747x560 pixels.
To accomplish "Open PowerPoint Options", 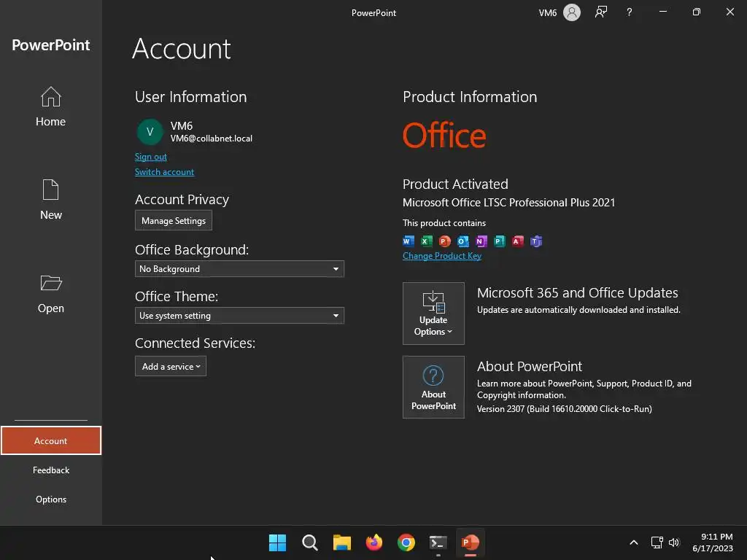I will pyautogui.click(x=51, y=499).
